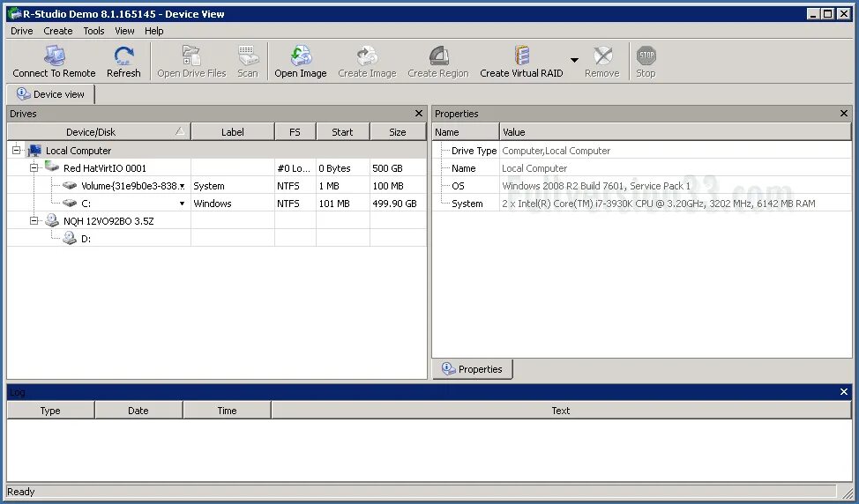The width and height of the screenshot is (859, 504).
Task: Click the Scan toolbar icon
Action: (x=248, y=56)
